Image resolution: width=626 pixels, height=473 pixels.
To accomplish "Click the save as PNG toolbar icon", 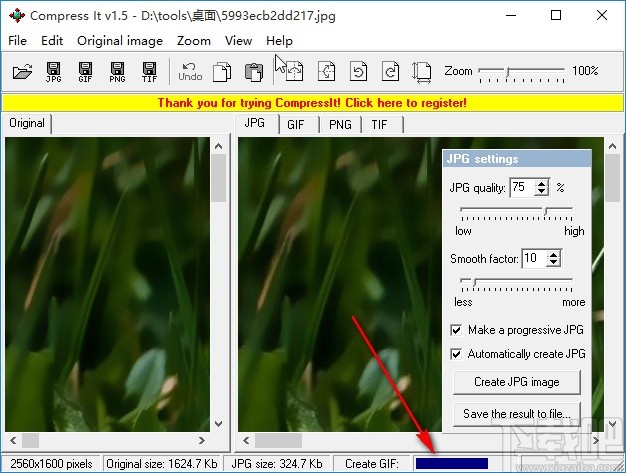I will coord(117,71).
